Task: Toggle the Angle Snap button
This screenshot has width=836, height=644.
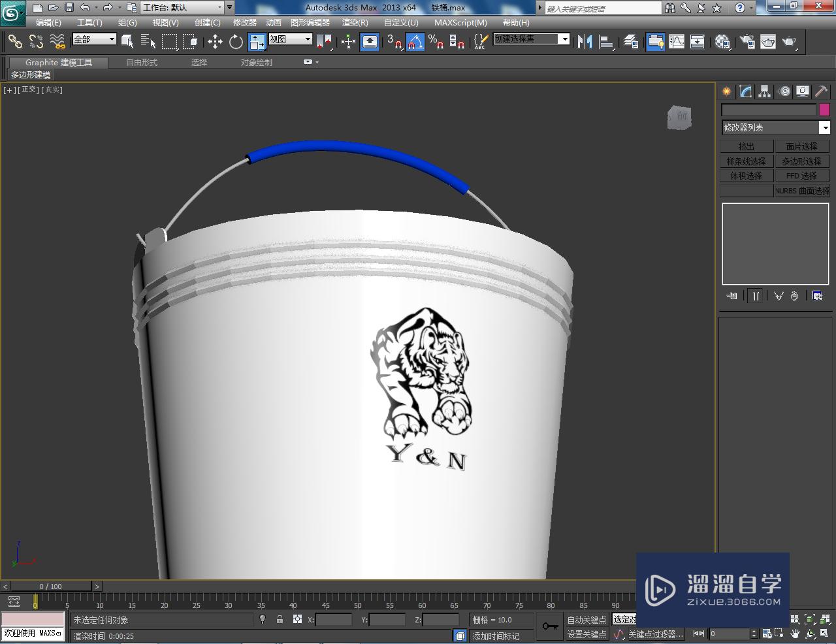Action: (415, 42)
